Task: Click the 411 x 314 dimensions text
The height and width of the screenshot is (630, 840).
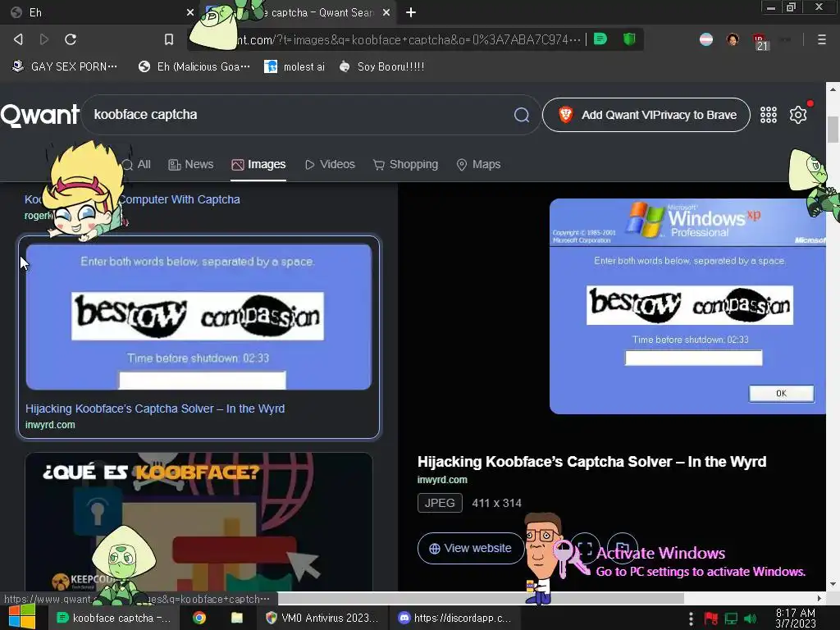Action: click(x=496, y=503)
